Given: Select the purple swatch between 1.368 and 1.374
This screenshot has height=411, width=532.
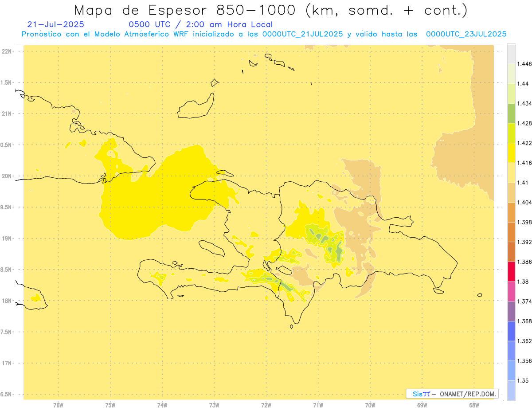Looking at the screenshot, I should pos(511,311).
